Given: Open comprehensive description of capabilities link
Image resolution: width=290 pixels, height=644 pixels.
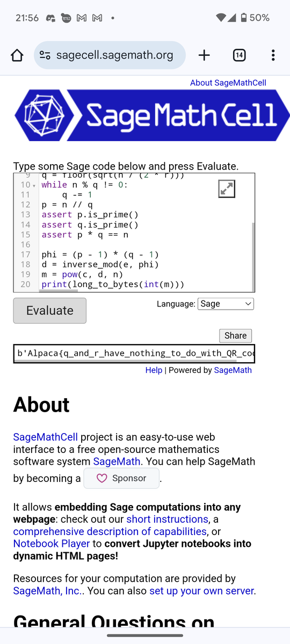Looking at the screenshot, I should 110,531.
